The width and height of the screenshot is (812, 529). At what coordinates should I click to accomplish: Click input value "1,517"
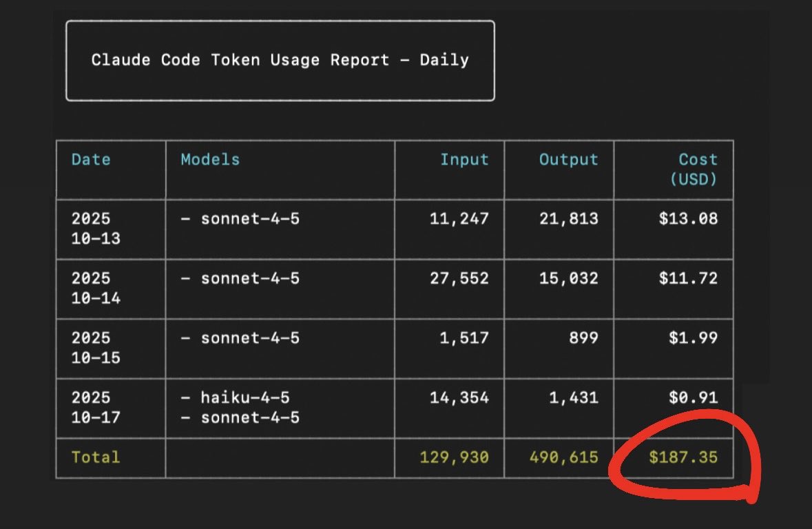[464, 338]
